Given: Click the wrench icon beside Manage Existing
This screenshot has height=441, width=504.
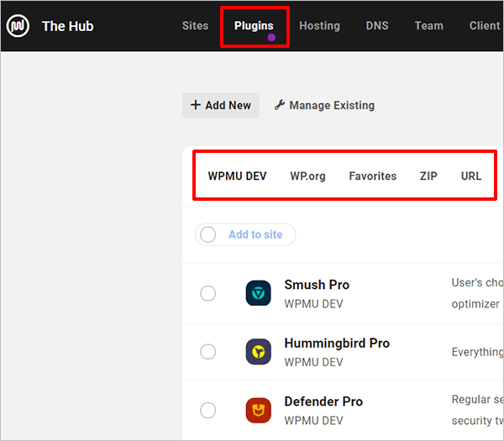Looking at the screenshot, I should [280, 105].
